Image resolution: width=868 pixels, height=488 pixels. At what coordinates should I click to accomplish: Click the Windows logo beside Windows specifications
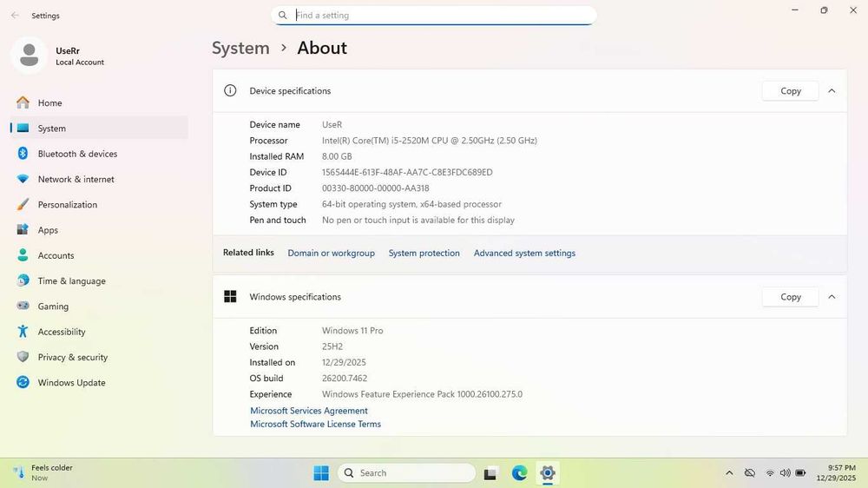(x=230, y=296)
